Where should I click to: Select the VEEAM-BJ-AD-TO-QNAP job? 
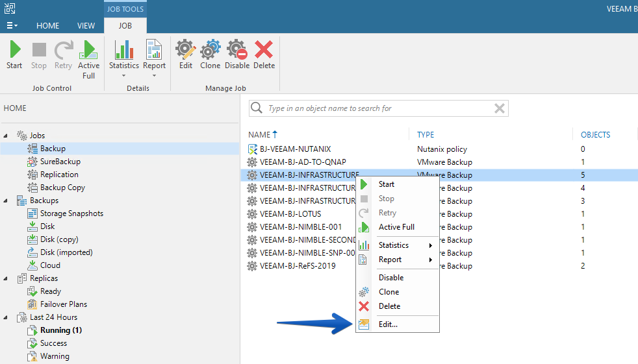(x=439, y=162)
